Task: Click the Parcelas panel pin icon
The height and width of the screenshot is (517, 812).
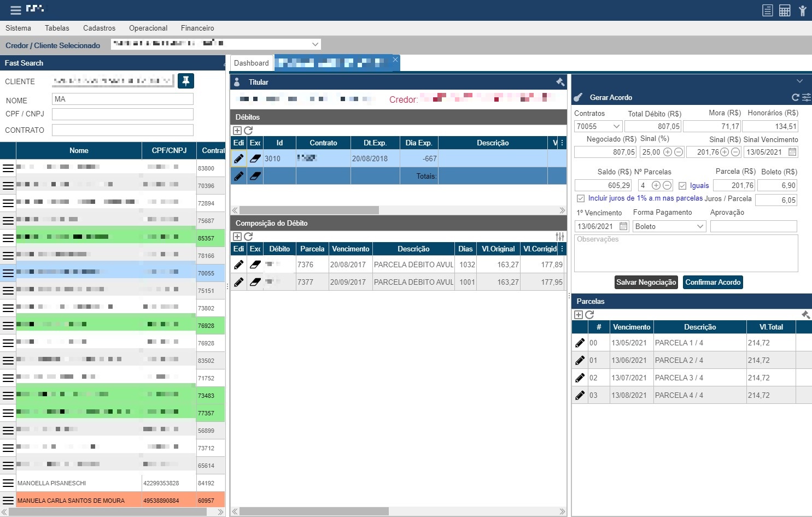Action: pos(805,315)
